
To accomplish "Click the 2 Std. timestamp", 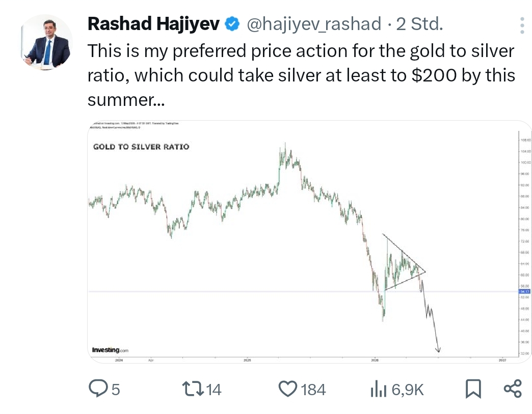I will pos(419,24).
